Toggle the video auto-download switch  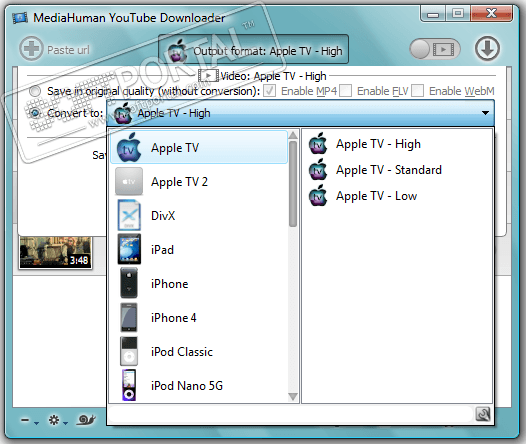click(435, 49)
